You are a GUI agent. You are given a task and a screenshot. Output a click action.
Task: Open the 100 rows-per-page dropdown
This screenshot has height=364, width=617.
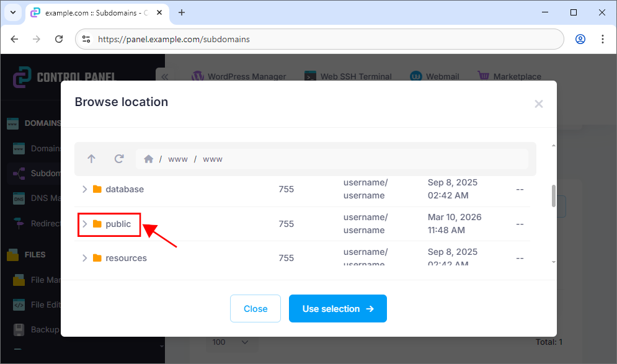[231, 342]
